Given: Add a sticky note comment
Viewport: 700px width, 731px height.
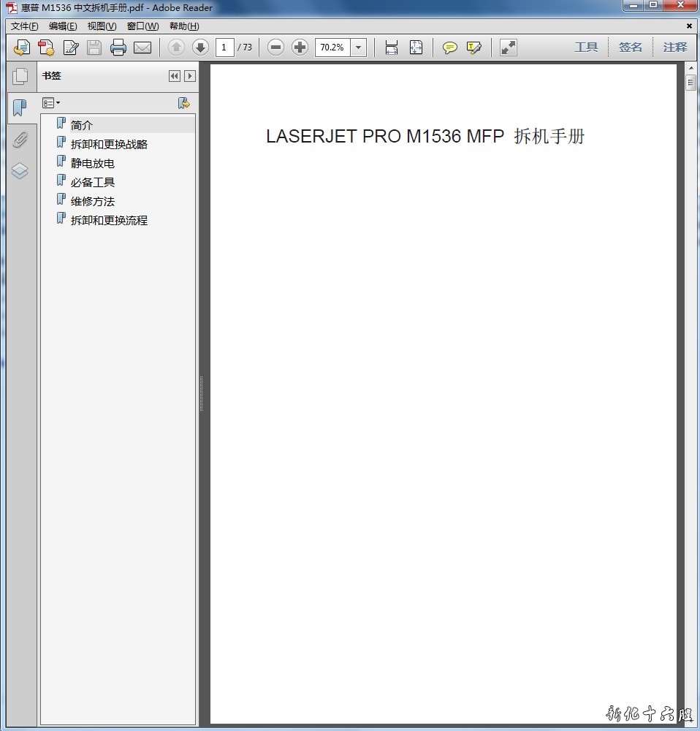Looking at the screenshot, I should tap(450, 48).
